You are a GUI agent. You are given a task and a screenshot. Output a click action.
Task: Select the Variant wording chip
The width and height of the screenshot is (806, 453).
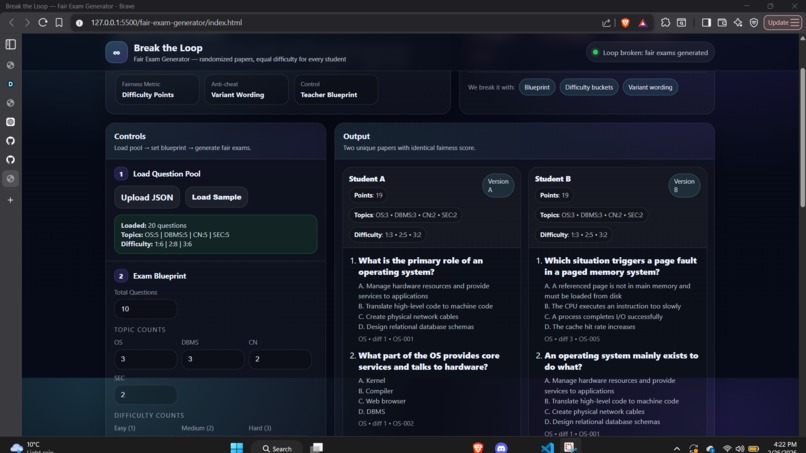tap(650, 87)
